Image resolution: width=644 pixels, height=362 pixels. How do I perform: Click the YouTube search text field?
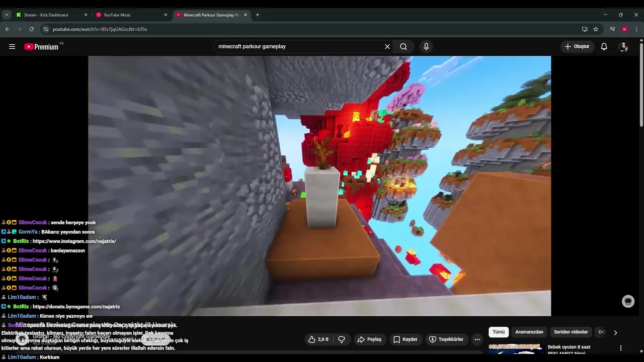(x=299, y=47)
